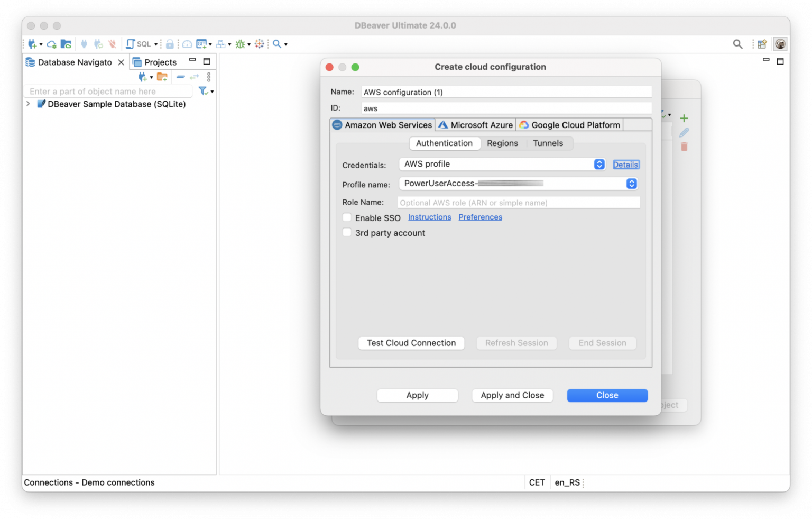Disconnect from the database
Screen dimensions: 812x519
[x=112, y=44]
